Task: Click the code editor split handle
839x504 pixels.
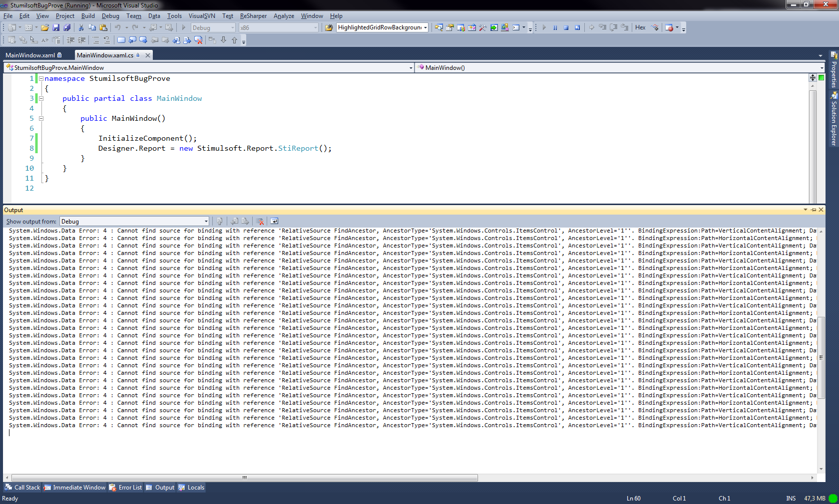Action: pos(813,77)
